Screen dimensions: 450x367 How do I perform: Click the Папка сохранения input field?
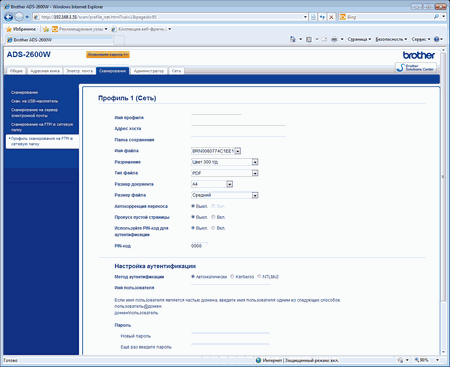tap(238, 140)
